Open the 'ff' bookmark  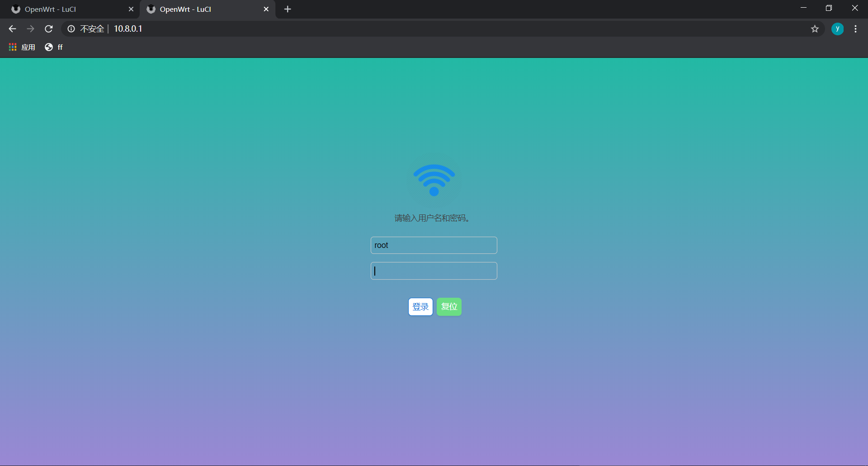pos(54,47)
